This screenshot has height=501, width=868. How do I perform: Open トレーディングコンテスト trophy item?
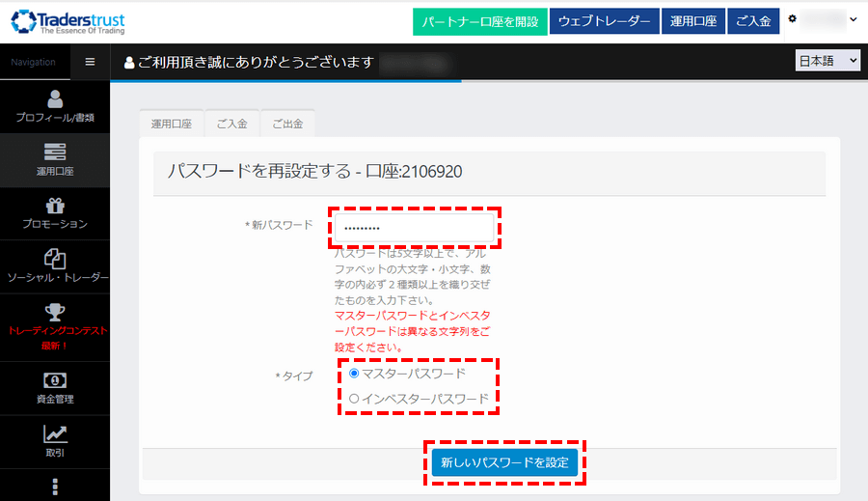click(55, 327)
